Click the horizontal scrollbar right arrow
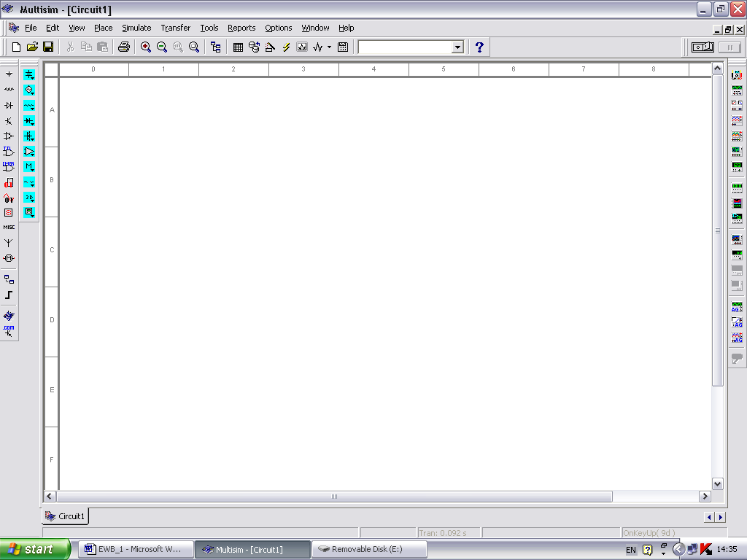 tap(705, 496)
